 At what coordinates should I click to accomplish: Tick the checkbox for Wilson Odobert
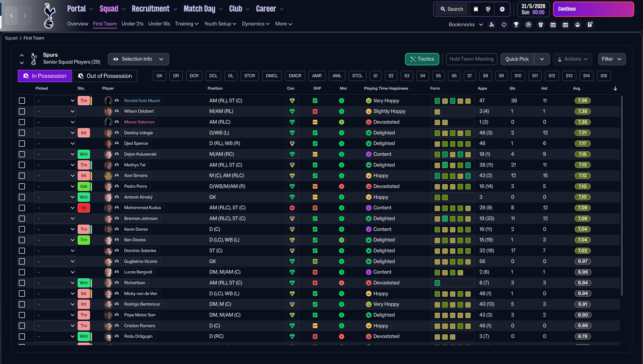pyautogui.click(x=22, y=111)
